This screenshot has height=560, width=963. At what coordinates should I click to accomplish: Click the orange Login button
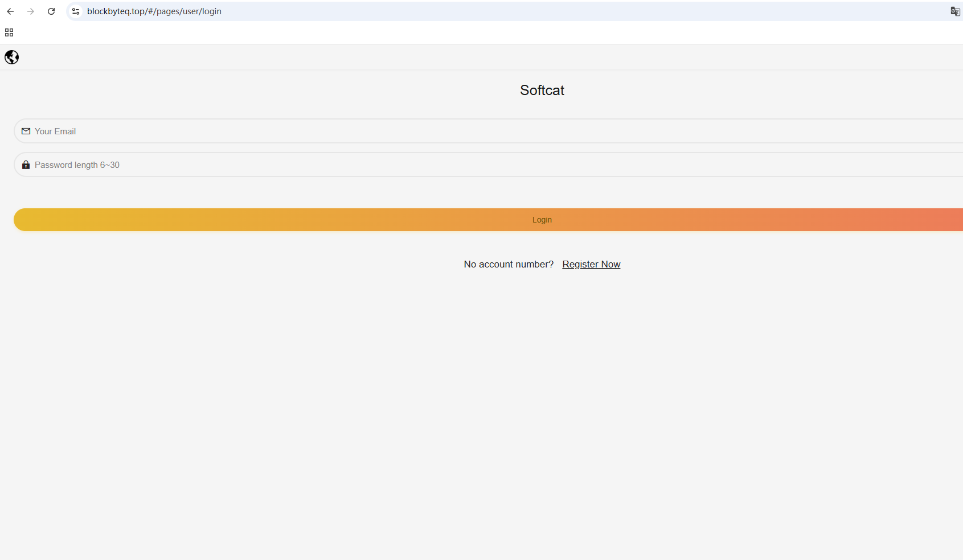tap(488, 220)
